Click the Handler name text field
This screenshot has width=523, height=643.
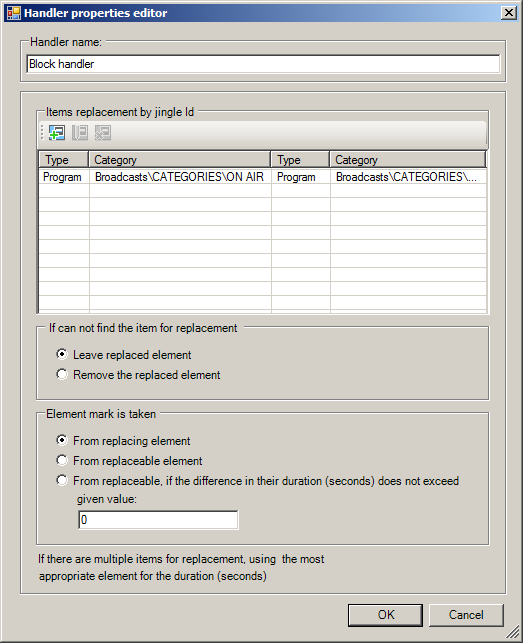(x=263, y=64)
